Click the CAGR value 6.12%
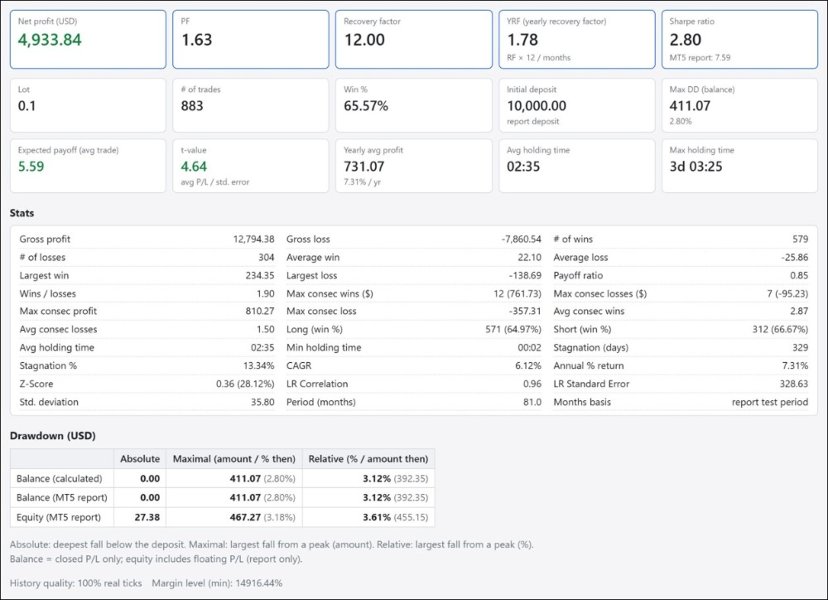This screenshot has width=828, height=600. [x=528, y=366]
